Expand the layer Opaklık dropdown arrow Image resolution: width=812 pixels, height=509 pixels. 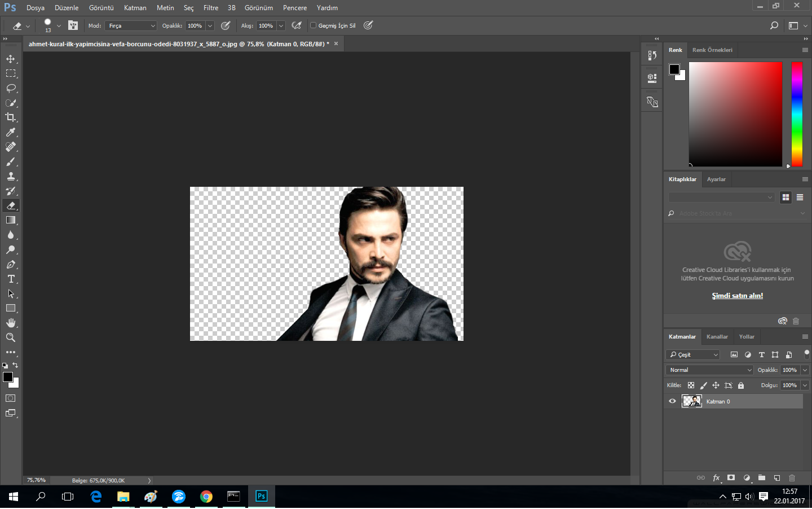[805, 370]
